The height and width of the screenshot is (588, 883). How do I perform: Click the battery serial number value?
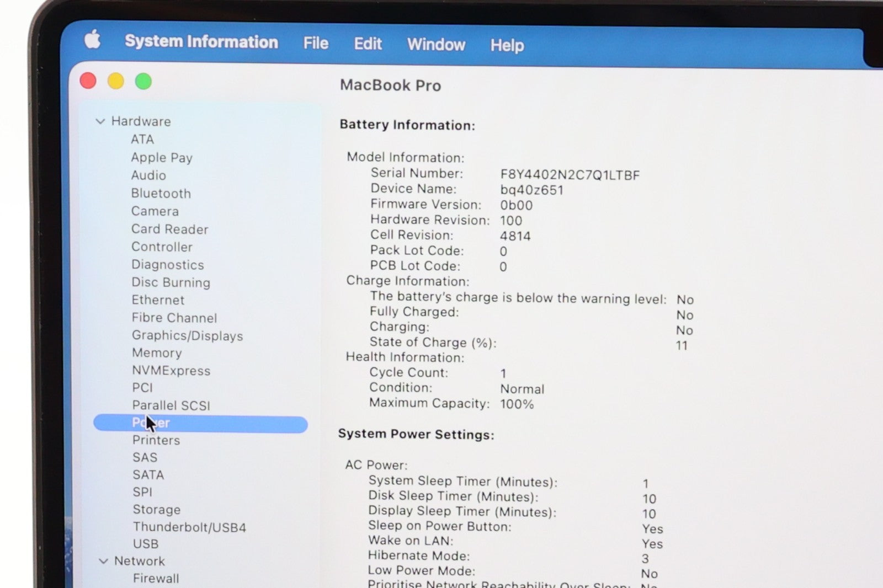pyautogui.click(x=570, y=175)
